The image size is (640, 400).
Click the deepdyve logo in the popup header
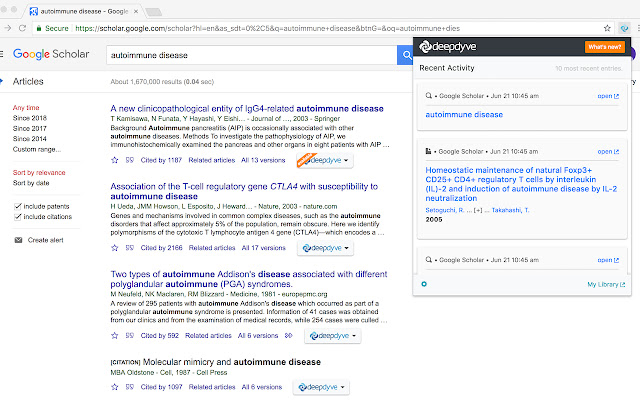coord(448,47)
